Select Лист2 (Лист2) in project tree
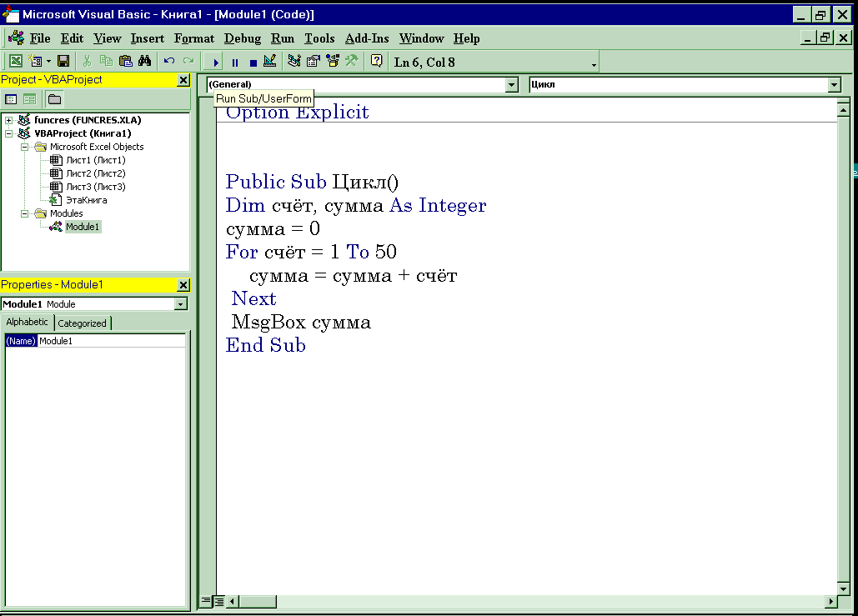This screenshot has width=858, height=616. coord(95,173)
